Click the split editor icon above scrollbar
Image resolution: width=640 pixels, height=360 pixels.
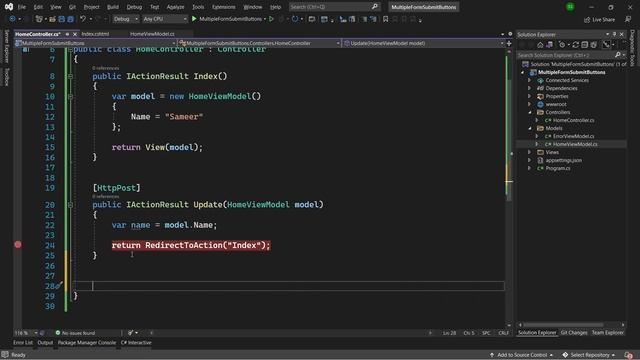509,43
